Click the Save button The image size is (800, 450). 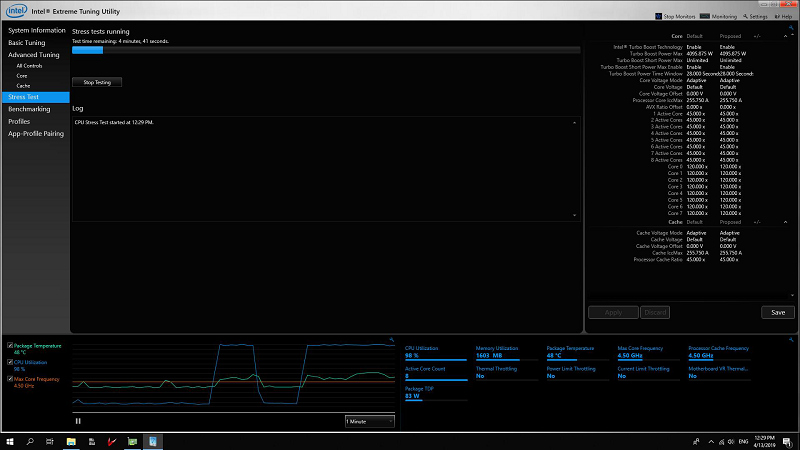(x=778, y=312)
